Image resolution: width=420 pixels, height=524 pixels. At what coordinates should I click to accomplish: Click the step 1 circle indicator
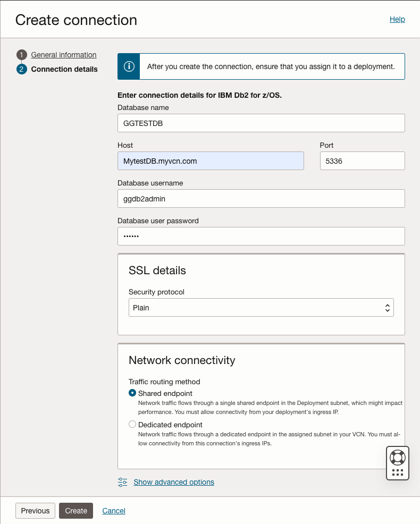tap(21, 55)
